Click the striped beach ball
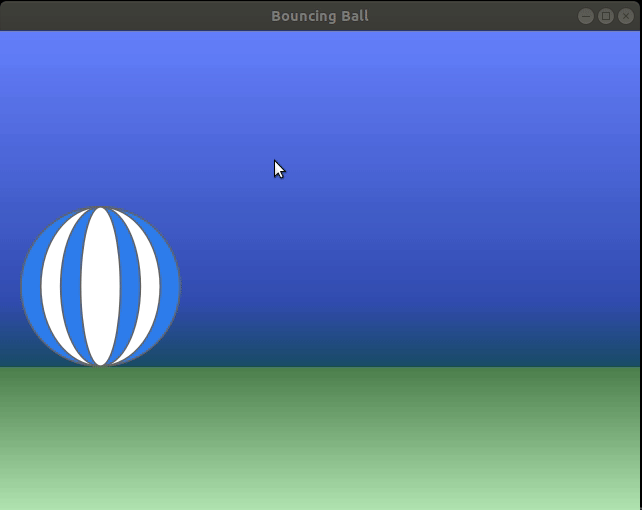Screen dimensions: 642x510 point(101,286)
